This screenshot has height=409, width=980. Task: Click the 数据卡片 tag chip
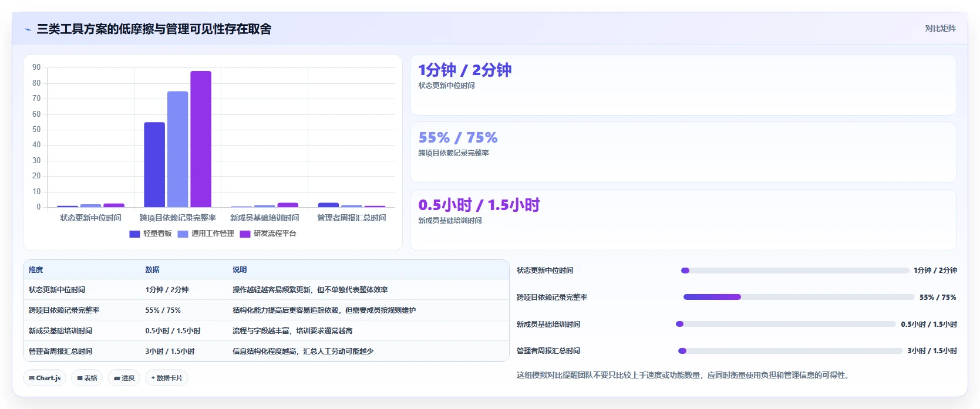(x=167, y=378)
